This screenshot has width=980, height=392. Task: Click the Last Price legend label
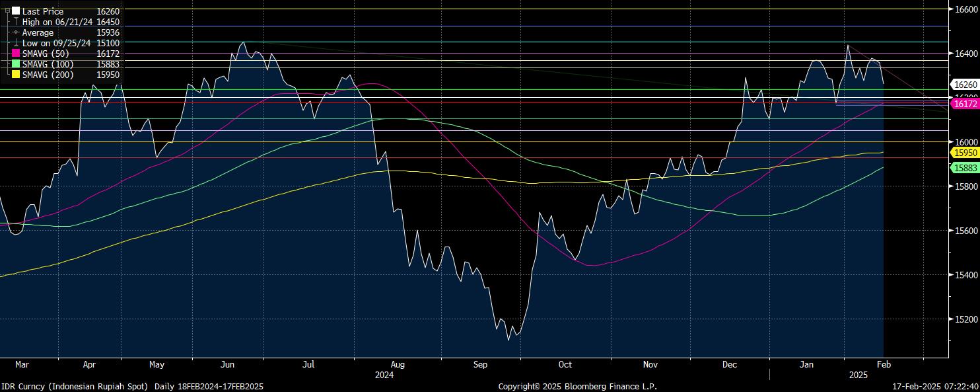click(x=43, y=11)
